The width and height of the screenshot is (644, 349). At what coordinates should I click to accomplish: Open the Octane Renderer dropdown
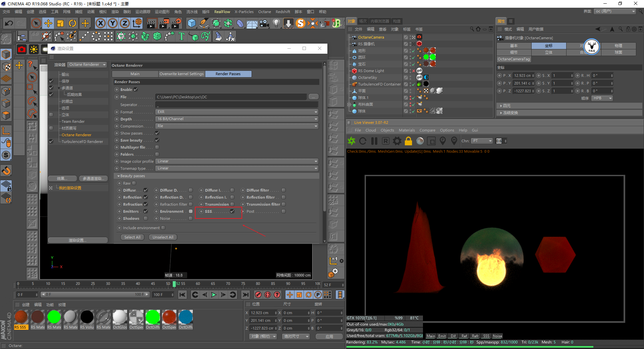[x=87, y=64]
